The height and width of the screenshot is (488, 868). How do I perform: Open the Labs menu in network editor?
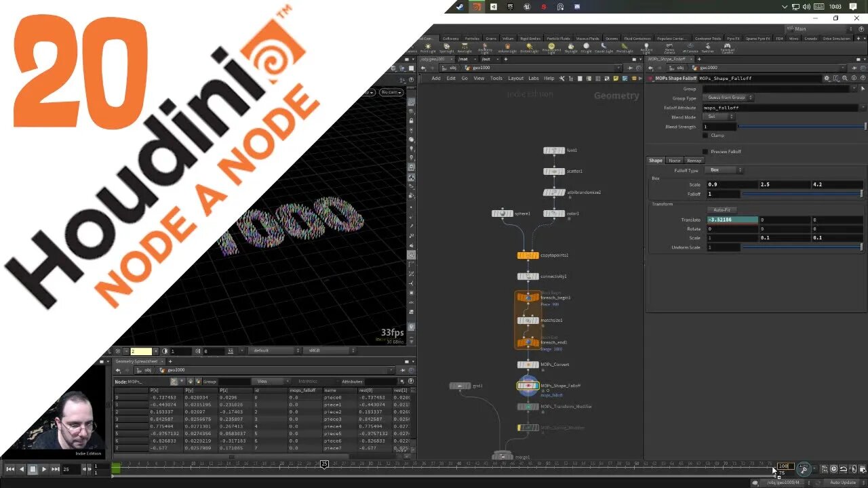coord(534,78)
